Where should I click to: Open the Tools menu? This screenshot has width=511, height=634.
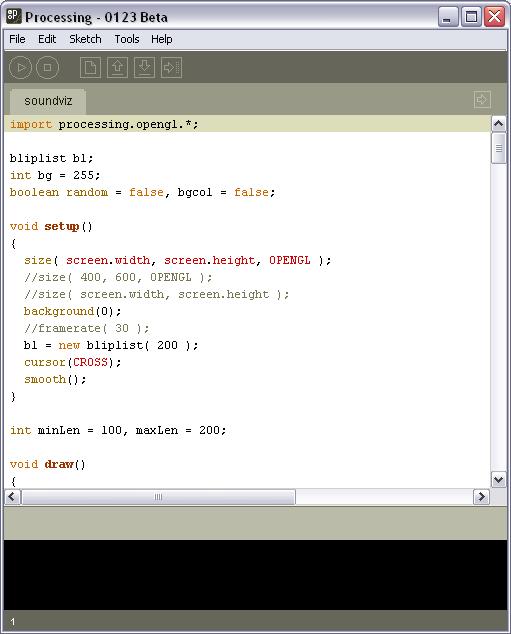tap(127, 39)
